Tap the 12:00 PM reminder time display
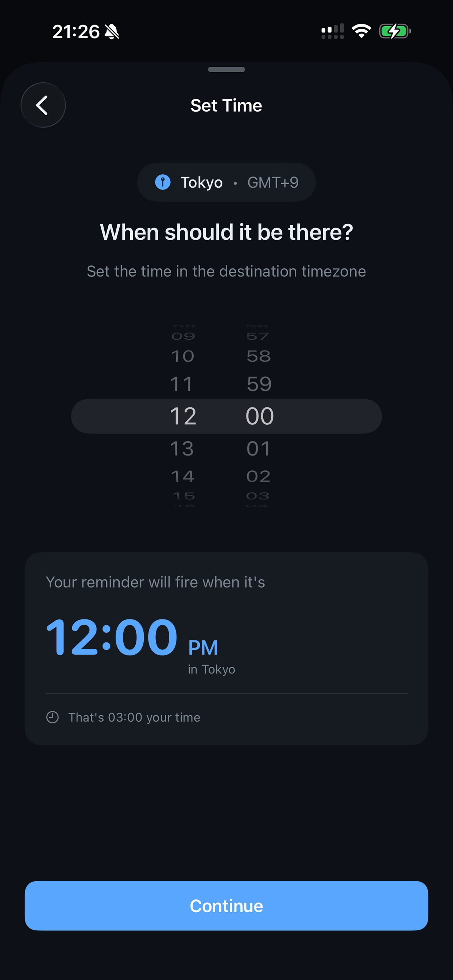This screenshot has width=453, height=980. pyautogui.click(x=132, y=638)
